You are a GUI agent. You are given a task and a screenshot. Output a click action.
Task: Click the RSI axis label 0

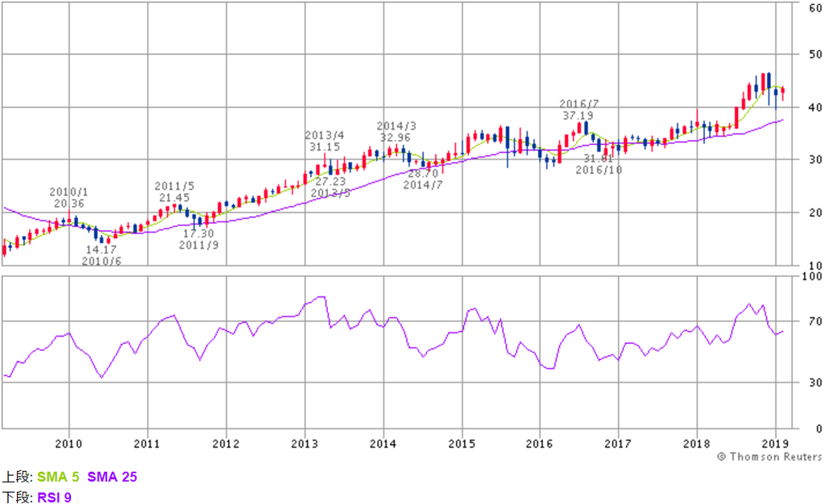click(x=819, y=429)
